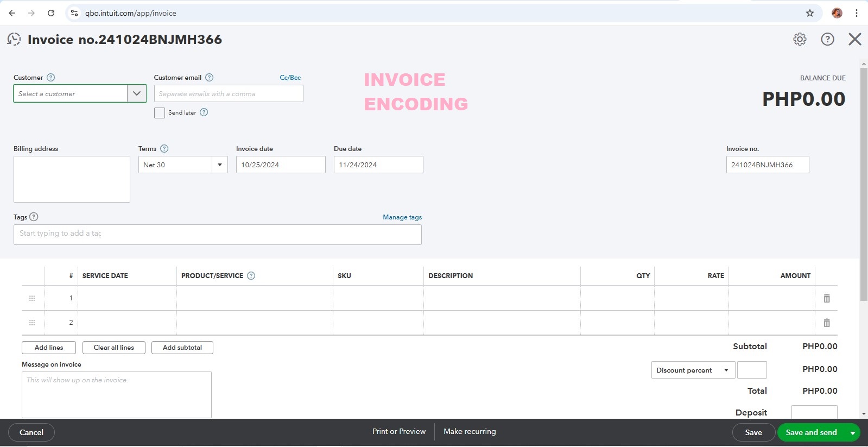The image size is (868, 447).
Task: Open site information icon in address bar
Action: [74, 13]
